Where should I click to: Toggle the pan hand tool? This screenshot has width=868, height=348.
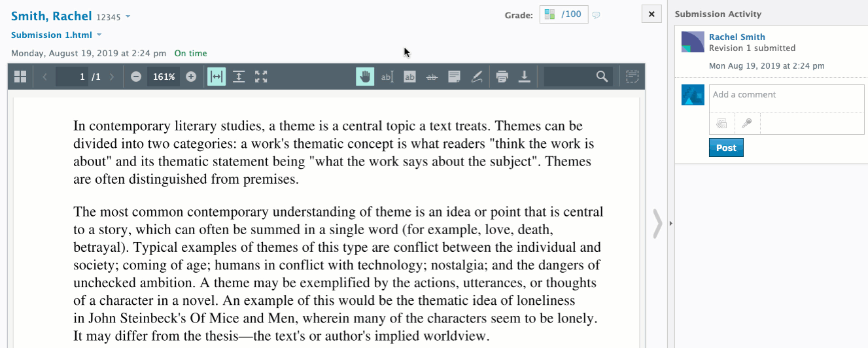click(x=365, y=77)
